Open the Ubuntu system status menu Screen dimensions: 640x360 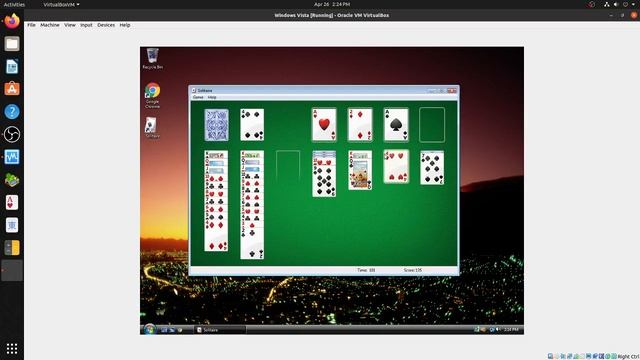(620, 4)
